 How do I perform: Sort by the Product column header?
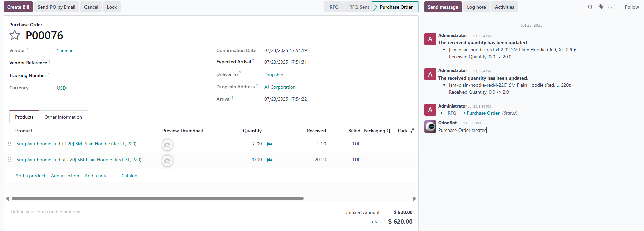point(24,131)
